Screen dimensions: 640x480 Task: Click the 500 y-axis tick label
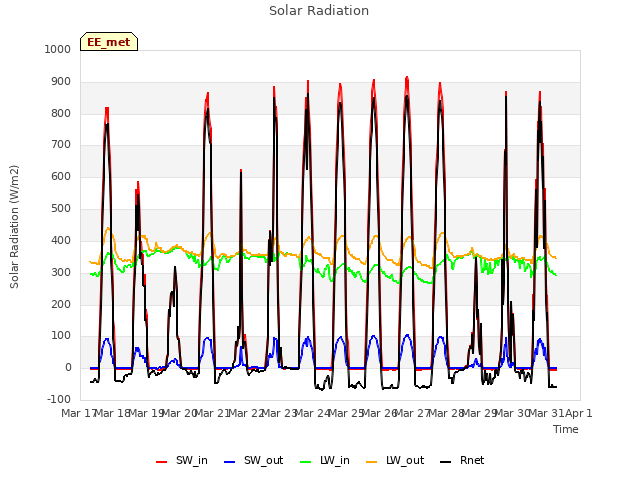(x=61, y=209)
